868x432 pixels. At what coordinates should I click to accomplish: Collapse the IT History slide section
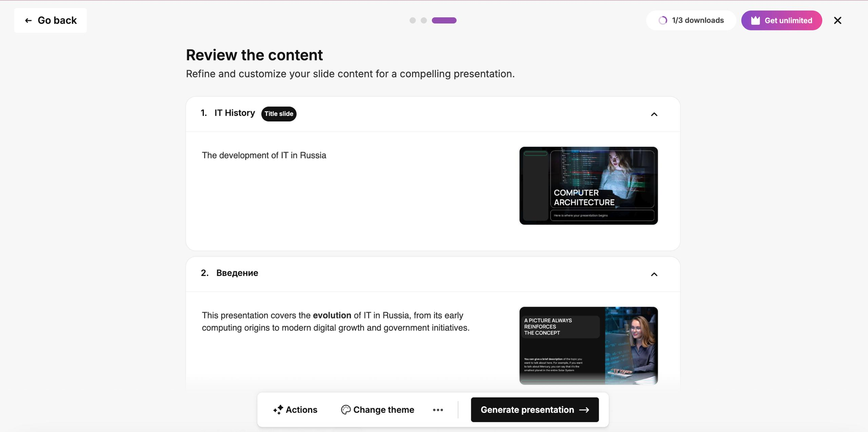(654, 114)
